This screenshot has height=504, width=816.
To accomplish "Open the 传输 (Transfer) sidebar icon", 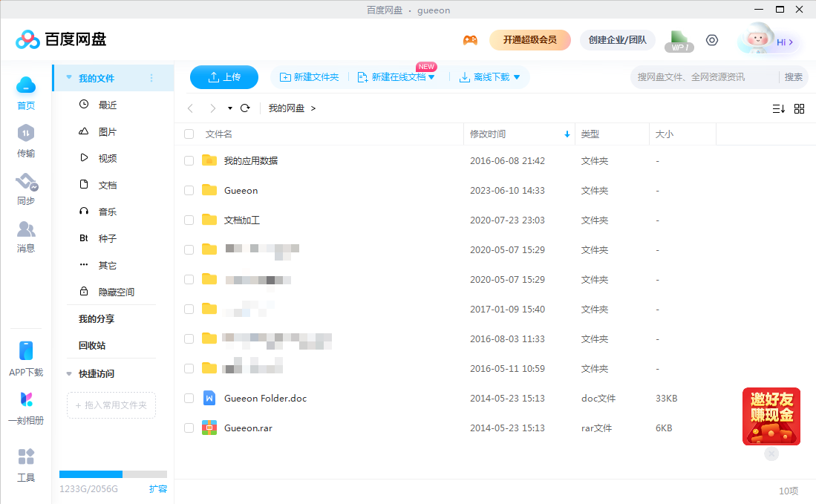I will tap(26, 140).
